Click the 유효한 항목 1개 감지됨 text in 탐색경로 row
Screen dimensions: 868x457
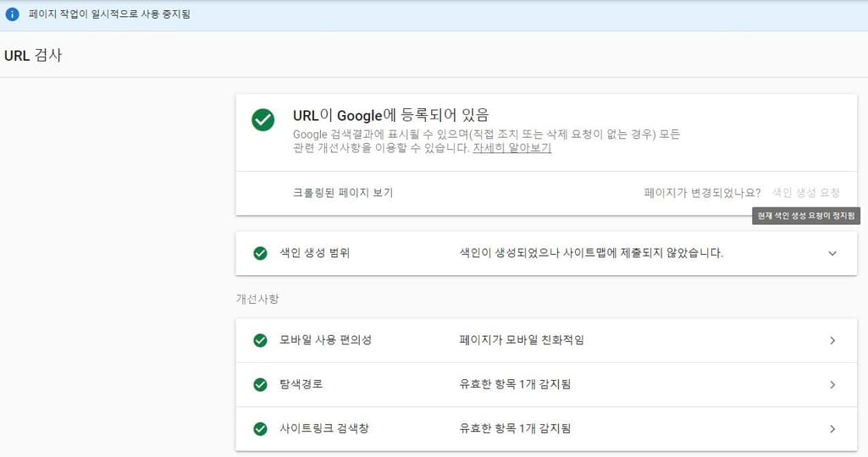click(514, 384)
